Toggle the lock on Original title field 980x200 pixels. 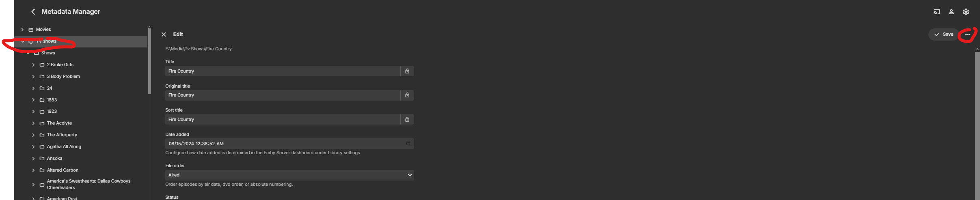point(407,95)
